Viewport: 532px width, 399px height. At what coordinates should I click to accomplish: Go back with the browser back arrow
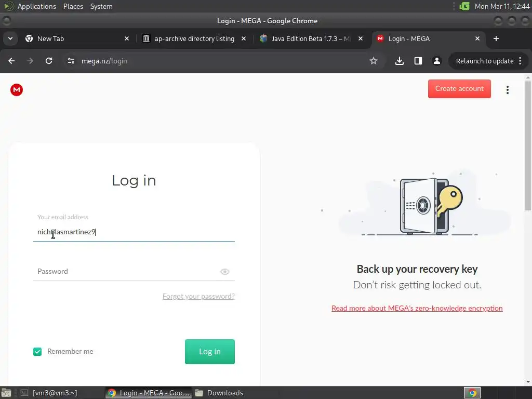(x=11, y=61)
